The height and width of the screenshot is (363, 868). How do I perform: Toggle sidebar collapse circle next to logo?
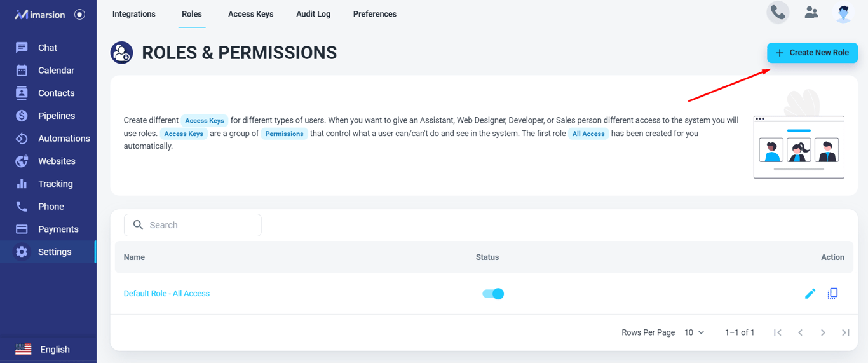point(79,14)
